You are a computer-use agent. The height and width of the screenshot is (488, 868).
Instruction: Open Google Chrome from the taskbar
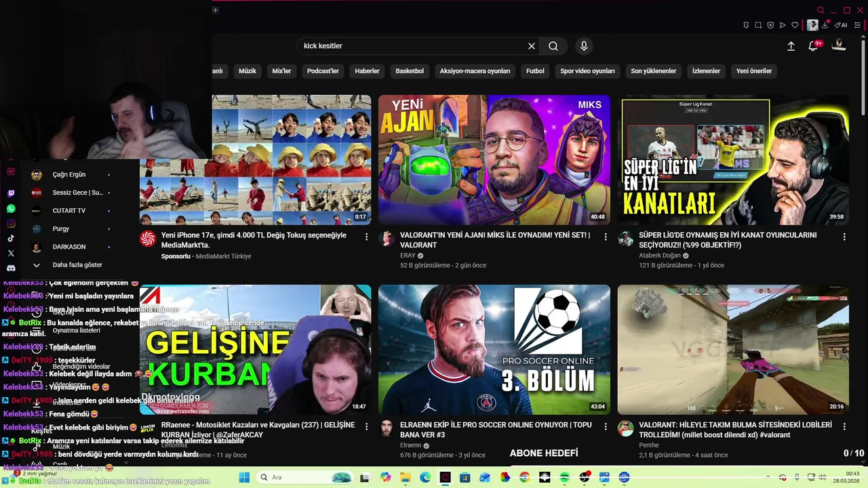(524, 477)
